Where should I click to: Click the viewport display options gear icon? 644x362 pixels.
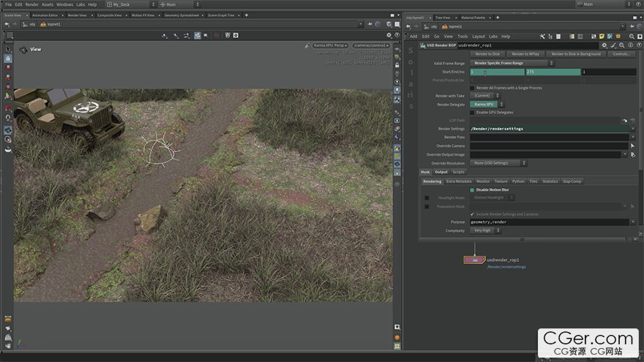tap(389, 35)
